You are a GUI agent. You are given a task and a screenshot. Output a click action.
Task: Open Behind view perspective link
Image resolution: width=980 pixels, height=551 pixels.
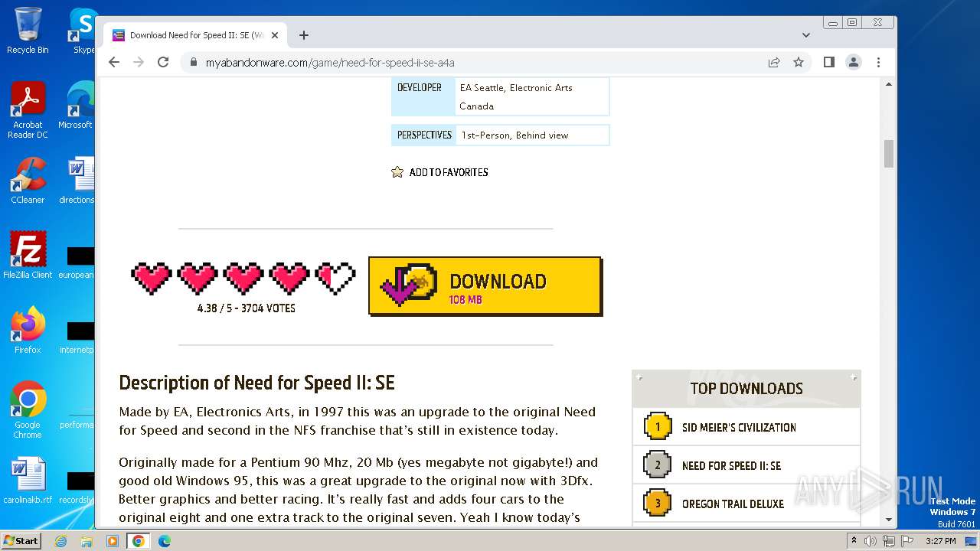pos(542,135)
